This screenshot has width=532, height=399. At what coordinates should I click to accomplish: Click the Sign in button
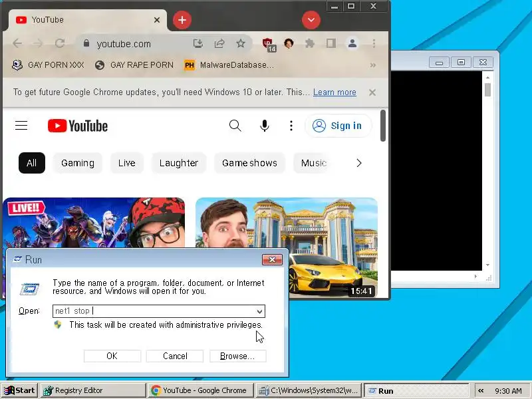338,126
